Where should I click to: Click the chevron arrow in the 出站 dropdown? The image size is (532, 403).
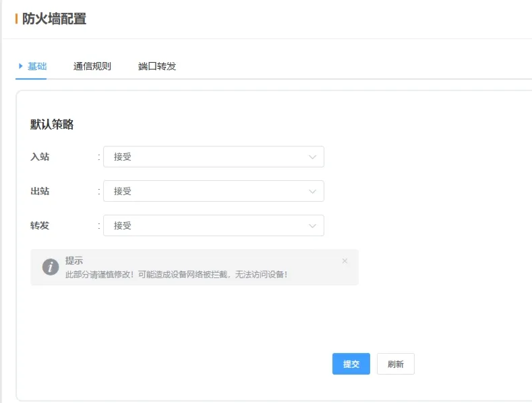pyautogui.click(x=312, y=191)
